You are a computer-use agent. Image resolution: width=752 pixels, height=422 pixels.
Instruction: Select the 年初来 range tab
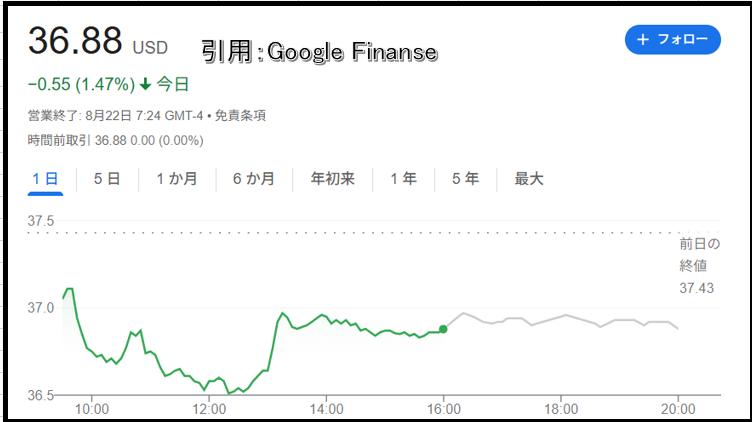click(x=332, y=179)
